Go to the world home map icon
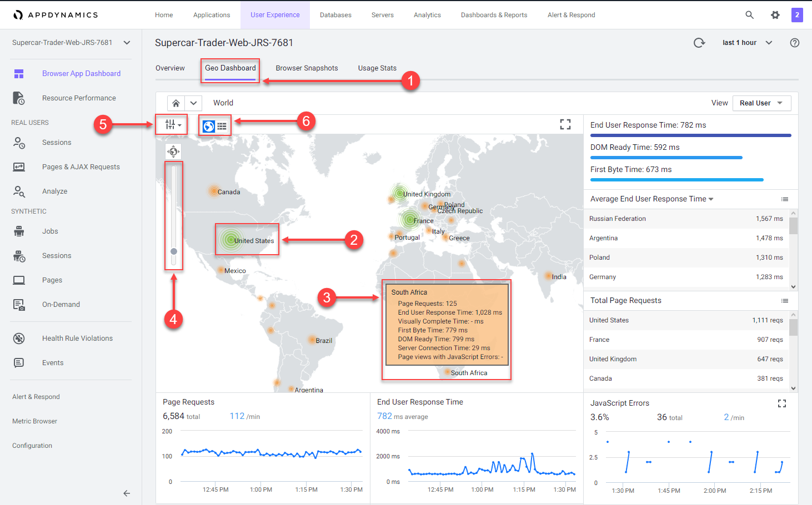 [176, 103]
